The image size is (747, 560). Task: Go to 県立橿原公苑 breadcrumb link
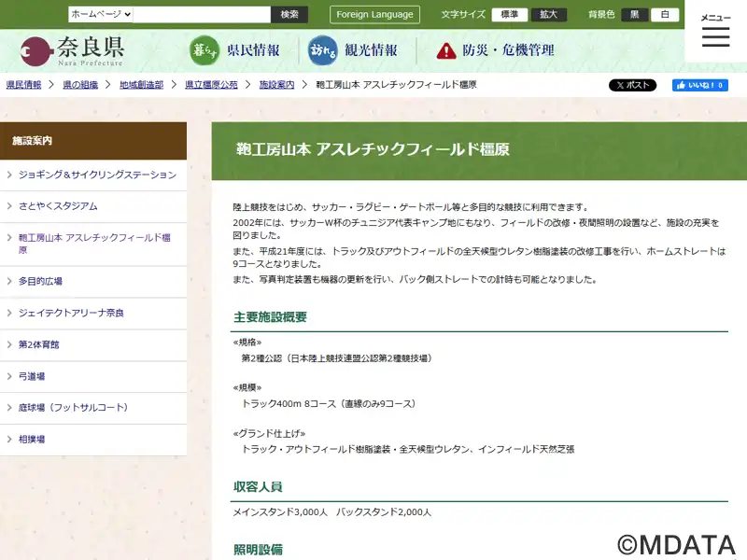tap(211, 85)
